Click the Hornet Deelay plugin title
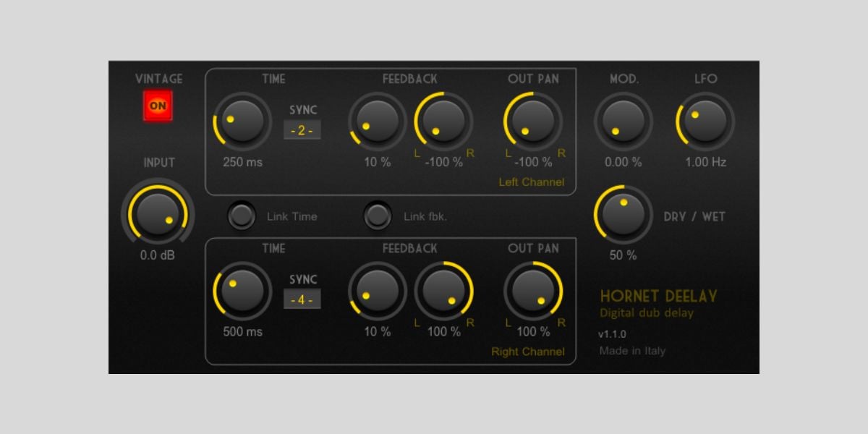Screen dimensions: 868x434 pyautogui.click(x=658, y=297)
